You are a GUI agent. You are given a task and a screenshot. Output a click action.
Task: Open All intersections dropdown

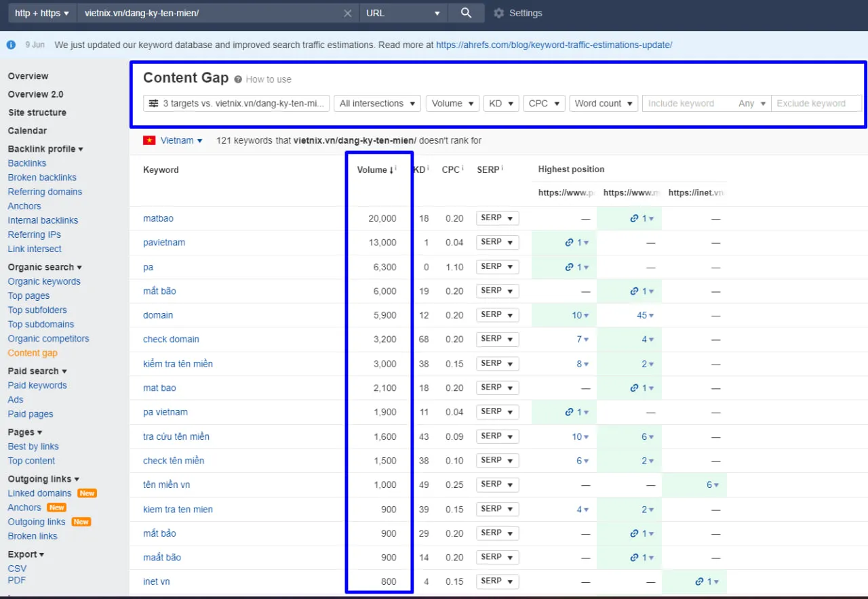click(x=377, y=103)
